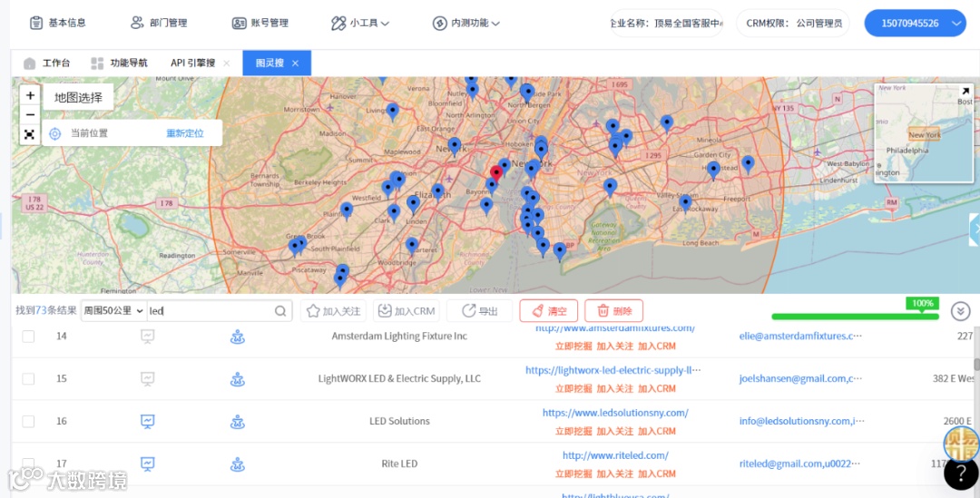Click map location icon for LightWORX LED
Viewport: 980px width, 498px height.
[238, 379]
